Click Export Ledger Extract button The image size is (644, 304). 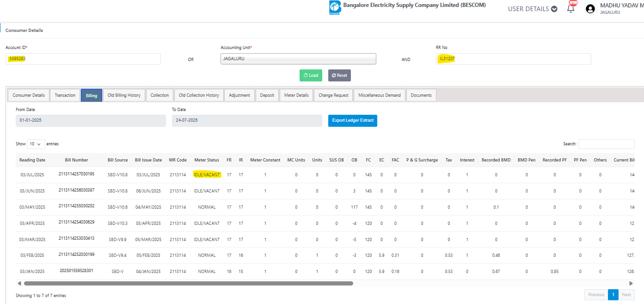pos(353,120)
